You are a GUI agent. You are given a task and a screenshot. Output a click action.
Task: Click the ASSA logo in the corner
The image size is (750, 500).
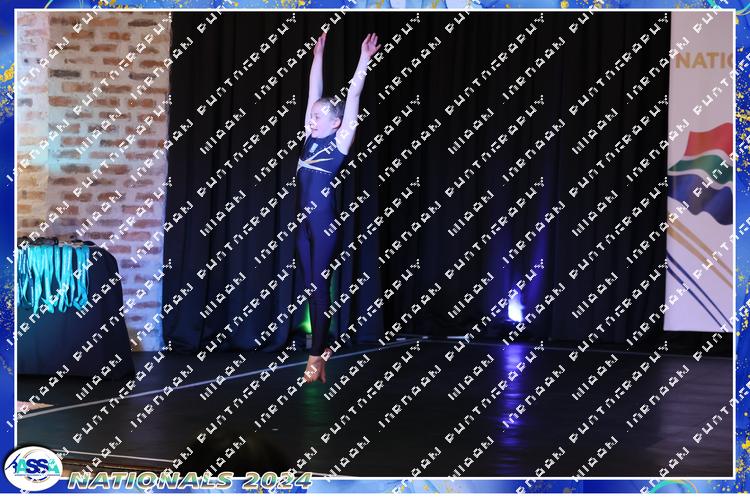point(32,468)
